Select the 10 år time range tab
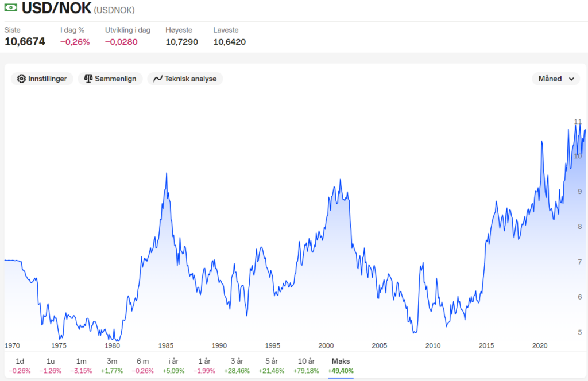The height and width of the screenshot is (381, 588). click(306, 366)
